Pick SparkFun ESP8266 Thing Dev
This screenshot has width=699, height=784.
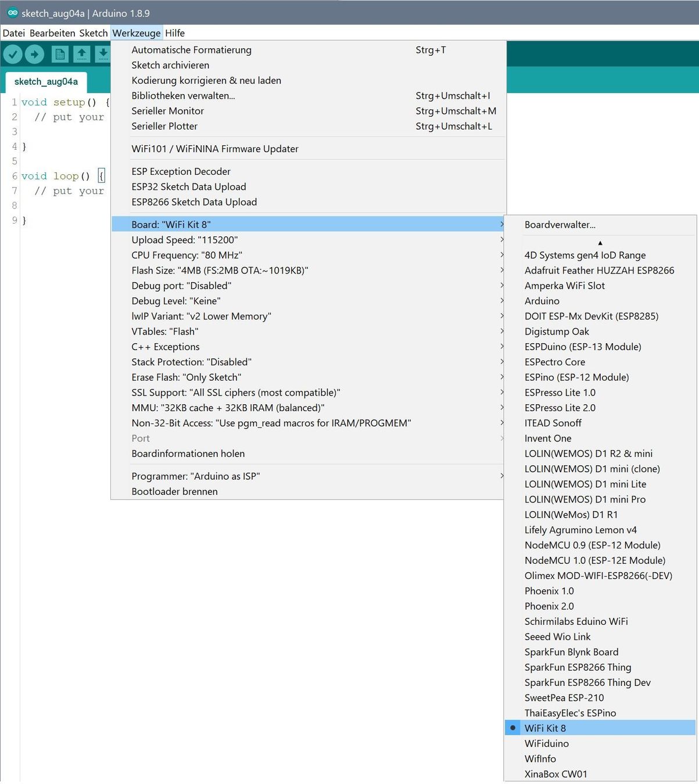[x=600, y=682]
